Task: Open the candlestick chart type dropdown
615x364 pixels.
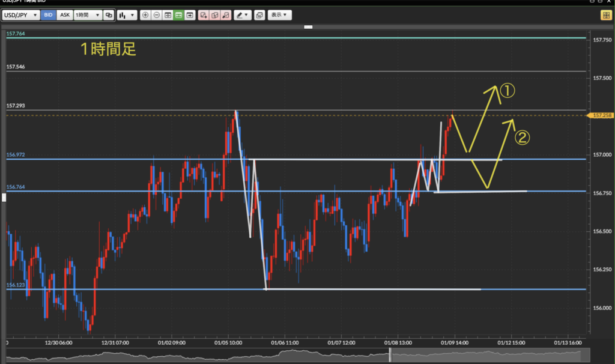Action: [x=126, y=15]
